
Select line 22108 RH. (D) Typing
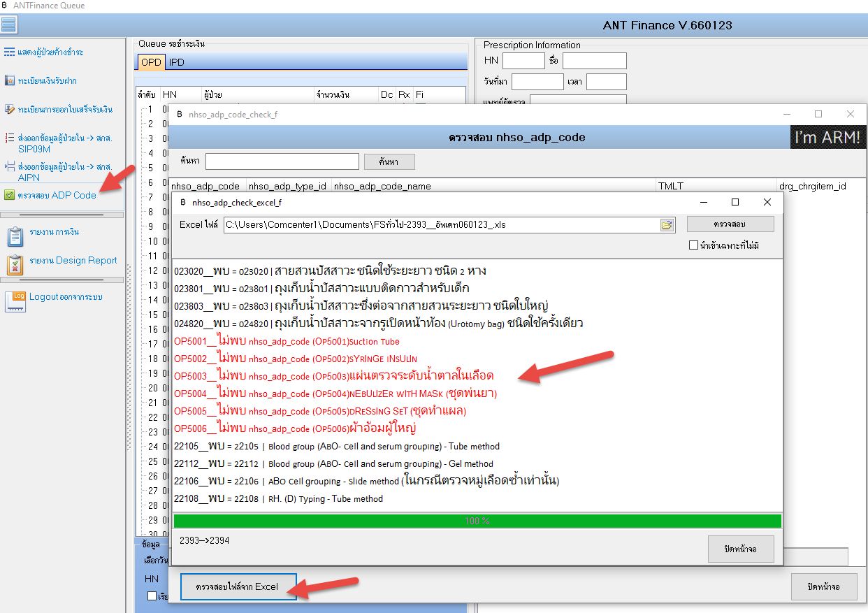[278, 499]
